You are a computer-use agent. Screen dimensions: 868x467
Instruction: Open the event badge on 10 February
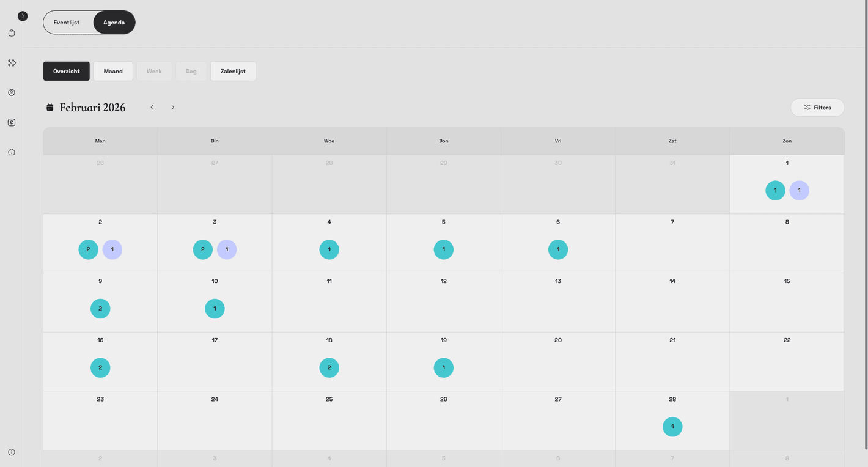tap(215, 309)
